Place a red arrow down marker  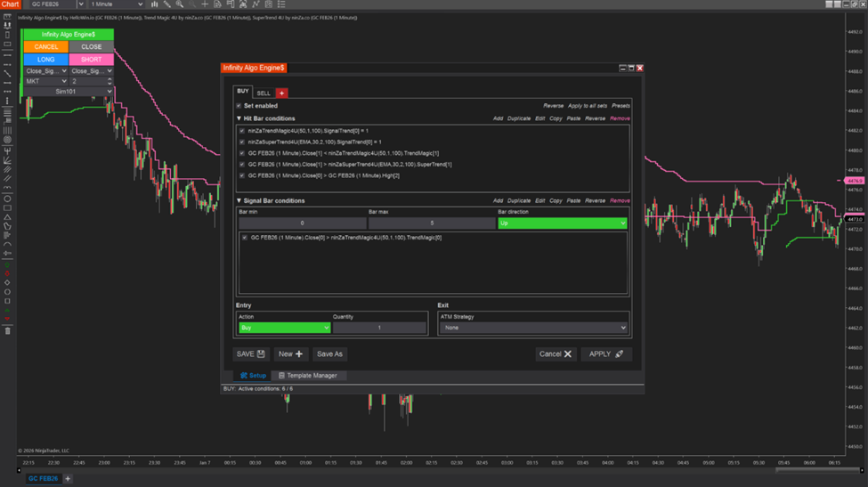tap(7, 273)
